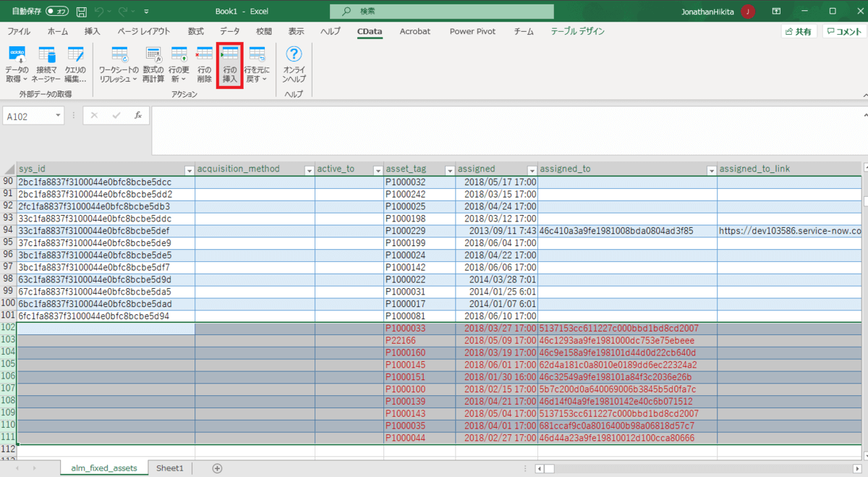Expand the Name Box dropdown arrow
The height and width of the screenshot is (477, 868).
[x=58, y=116]
